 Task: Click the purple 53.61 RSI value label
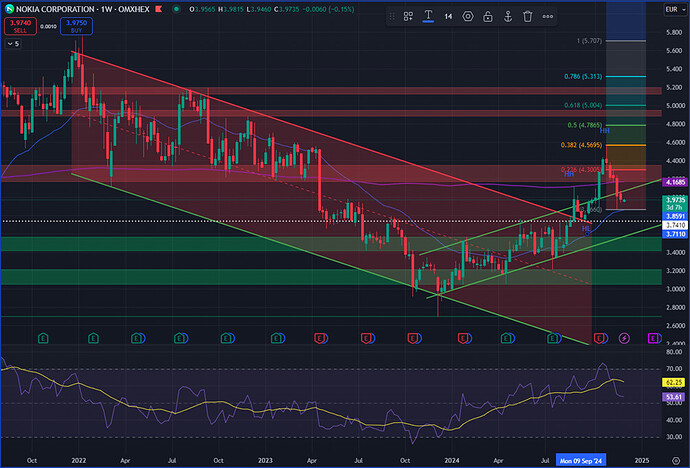(674, 397)
